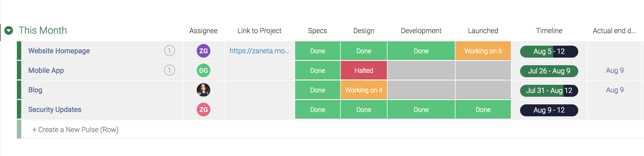The width and height of the screenshot is (644, 156).
Task: Click the Timeline column header
Action: (549, 31)
